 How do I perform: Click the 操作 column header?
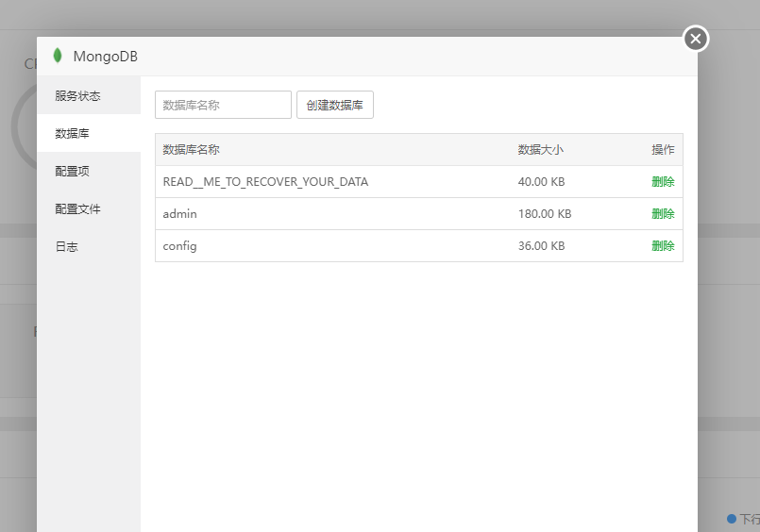coord(663,150)
